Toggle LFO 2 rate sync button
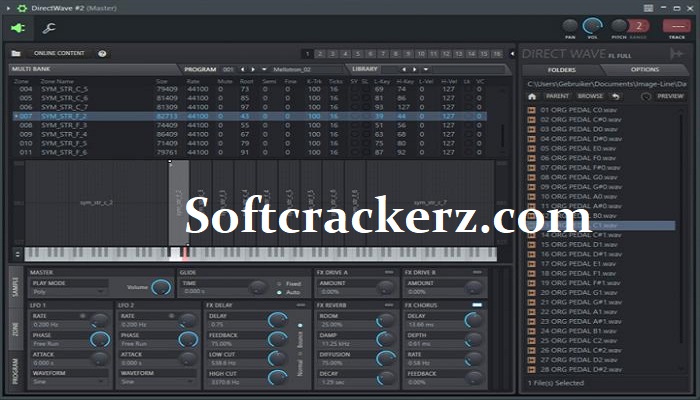 pos(171,316)
